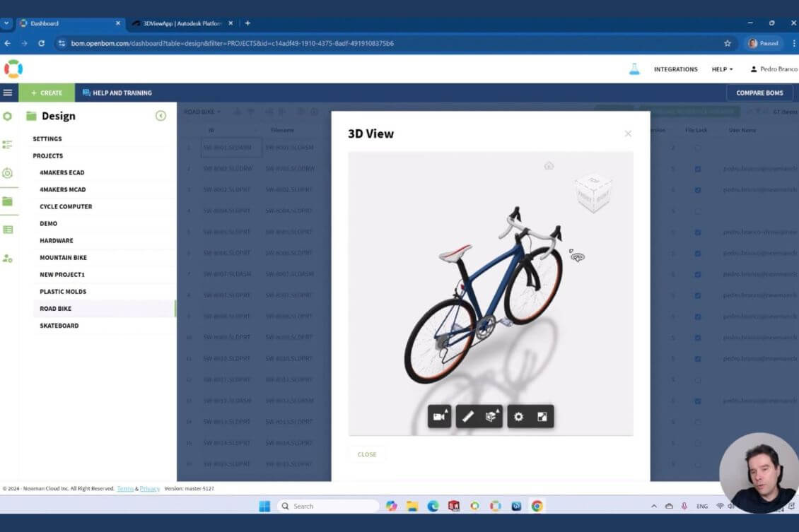Click the list-style sidebar icon below the dashboard icon
The image size is (799, 532).
(x=8, y=145)
